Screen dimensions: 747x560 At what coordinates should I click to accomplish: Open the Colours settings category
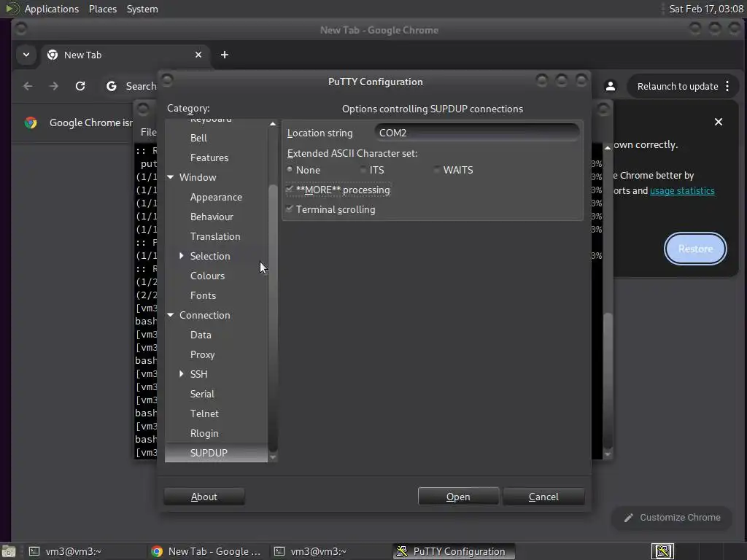(x=207, y=276)
